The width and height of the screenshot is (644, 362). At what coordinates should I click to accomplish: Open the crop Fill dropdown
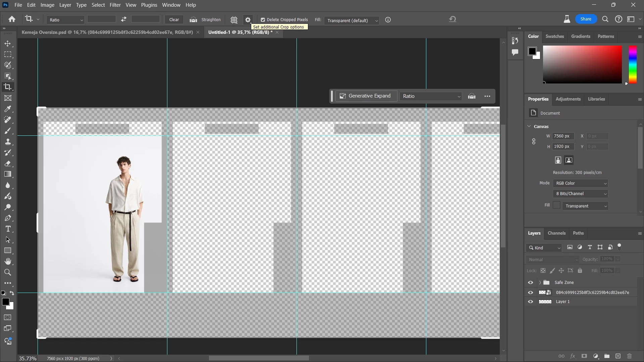point(352,20)
